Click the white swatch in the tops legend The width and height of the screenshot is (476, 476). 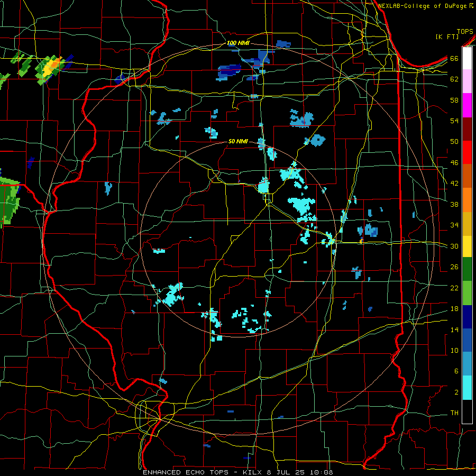tap(467, 58)
